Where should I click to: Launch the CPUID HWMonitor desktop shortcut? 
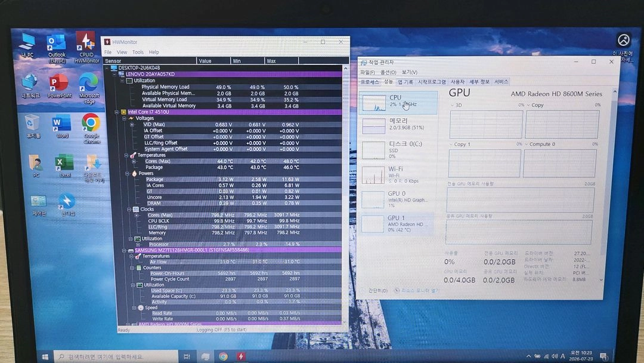pos(86,47)
